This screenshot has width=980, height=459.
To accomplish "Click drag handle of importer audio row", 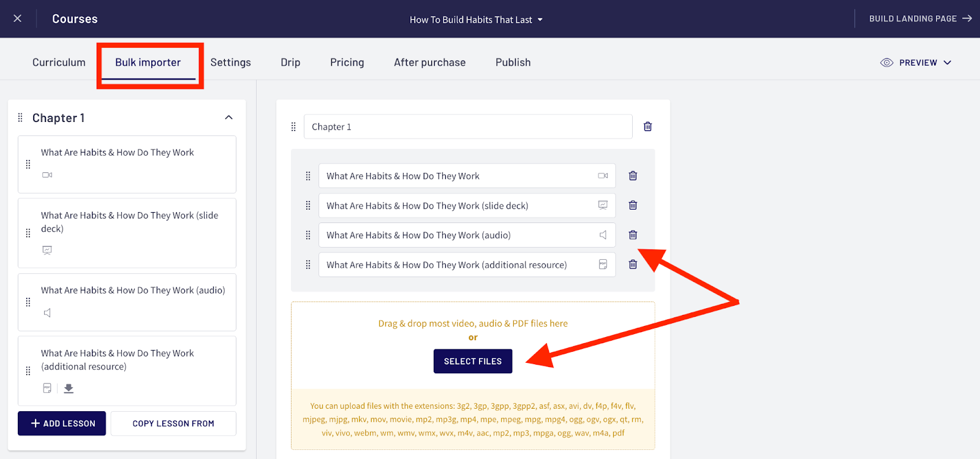I will tap(308, 235).
